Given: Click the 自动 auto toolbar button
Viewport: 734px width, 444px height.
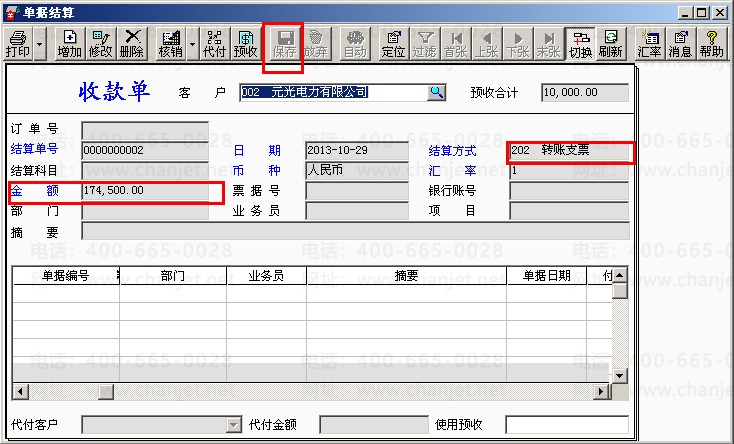Looking at the screenshot, I should click(x=355, y=44).
